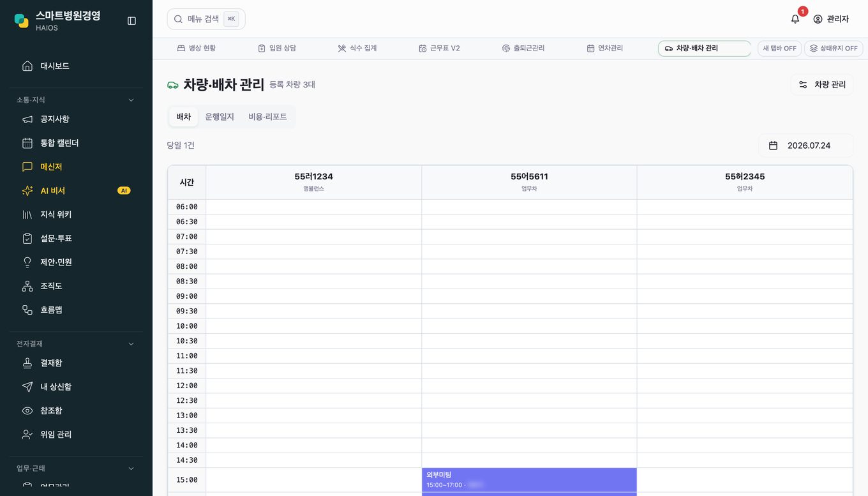Switch to the 입원 상담 tab
Viewport: 868px width, 496px height.
point(277,49)
